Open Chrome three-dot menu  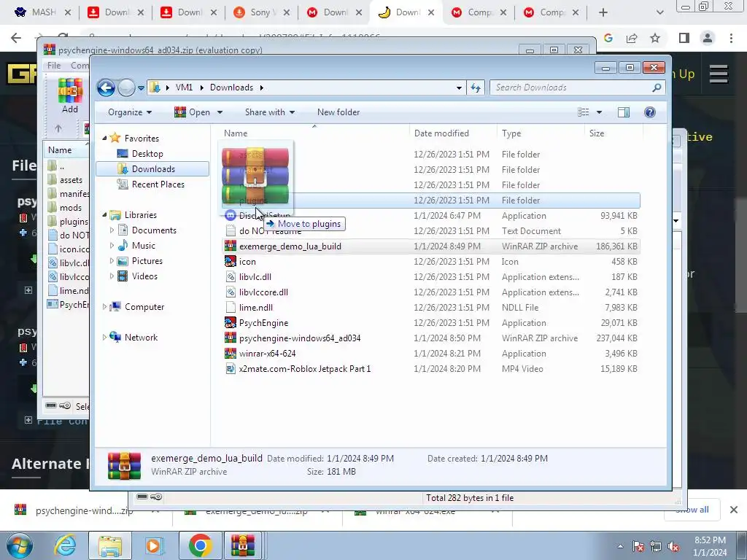pyautogui.click(x=731, y=38)
